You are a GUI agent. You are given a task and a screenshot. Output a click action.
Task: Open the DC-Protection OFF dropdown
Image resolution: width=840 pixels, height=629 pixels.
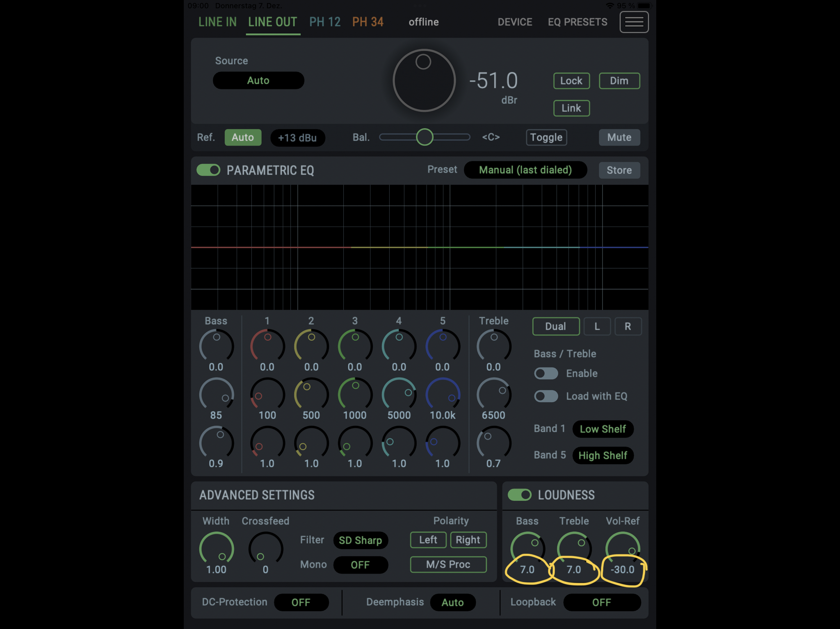pos(301,602)
